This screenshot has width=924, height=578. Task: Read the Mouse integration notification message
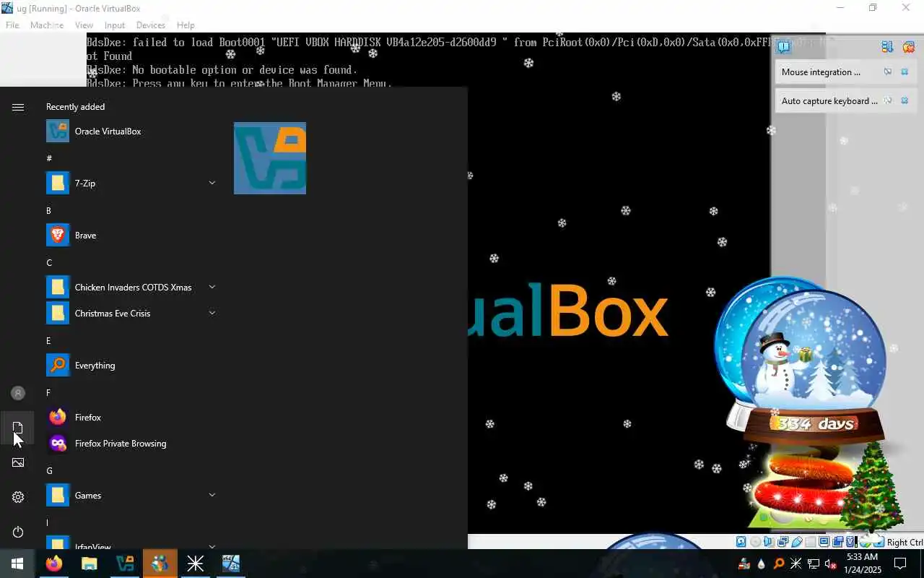point(821,72)
